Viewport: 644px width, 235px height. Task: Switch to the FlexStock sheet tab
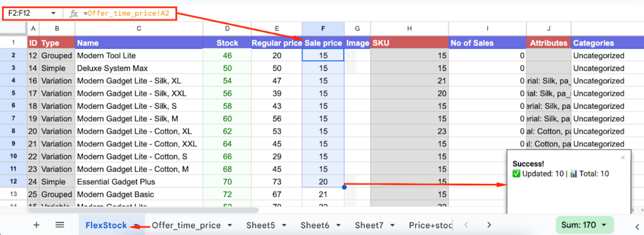106,225
